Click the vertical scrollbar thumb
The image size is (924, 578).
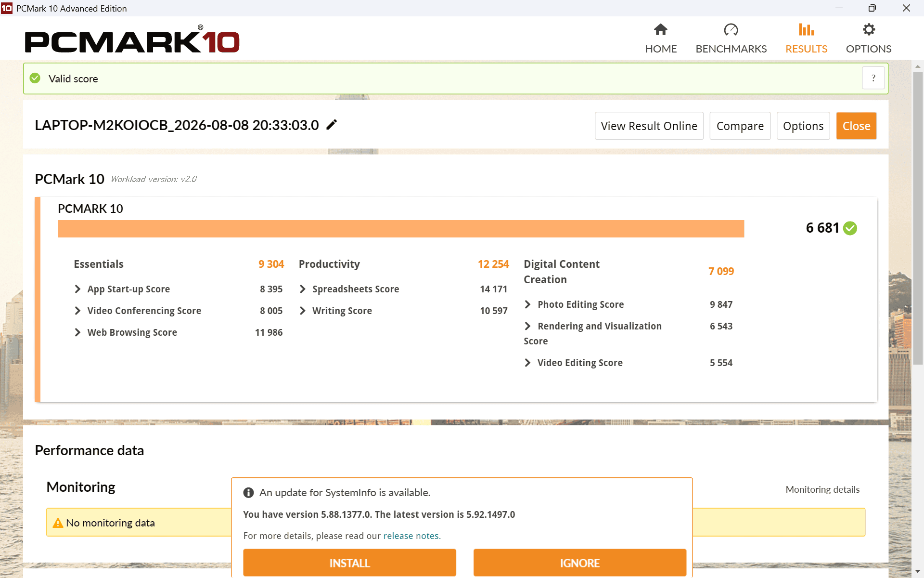(918, 218)
